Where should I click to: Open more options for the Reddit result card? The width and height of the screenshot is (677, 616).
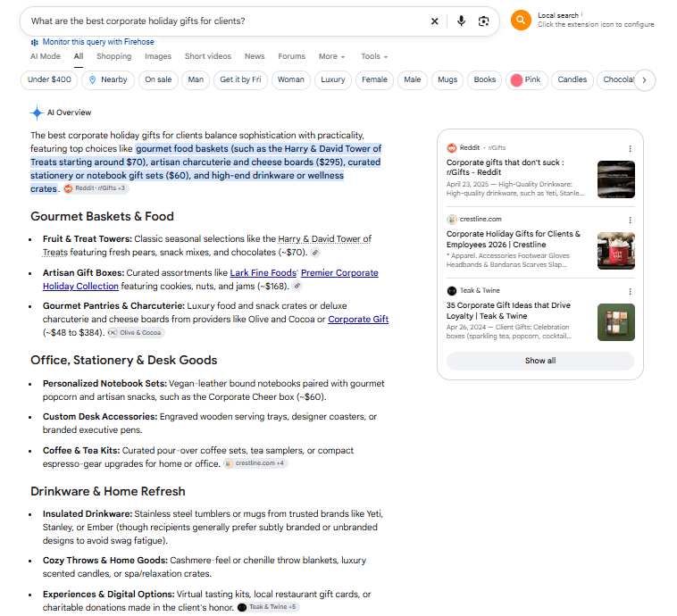[630, 148]
